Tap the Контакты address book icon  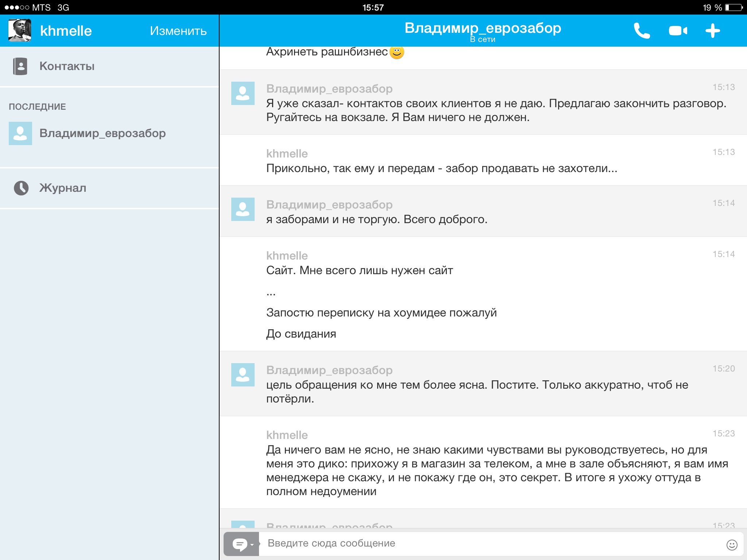click(x=20, y=66)
